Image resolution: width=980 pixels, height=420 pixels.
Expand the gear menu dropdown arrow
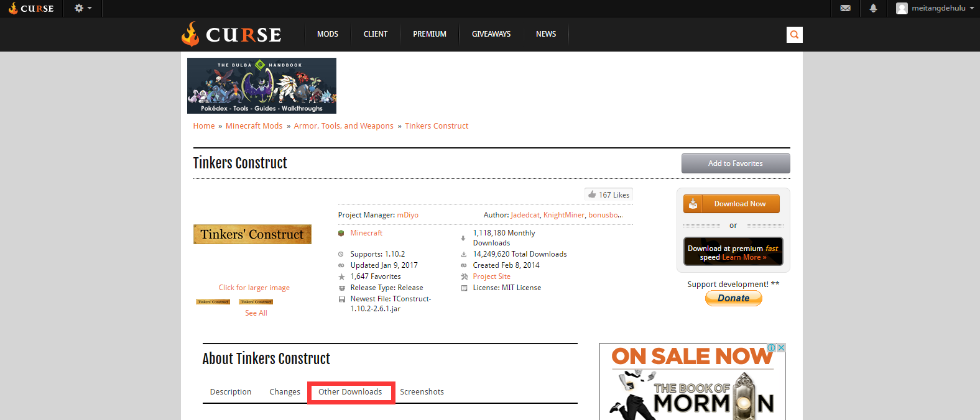click(90, 8)
